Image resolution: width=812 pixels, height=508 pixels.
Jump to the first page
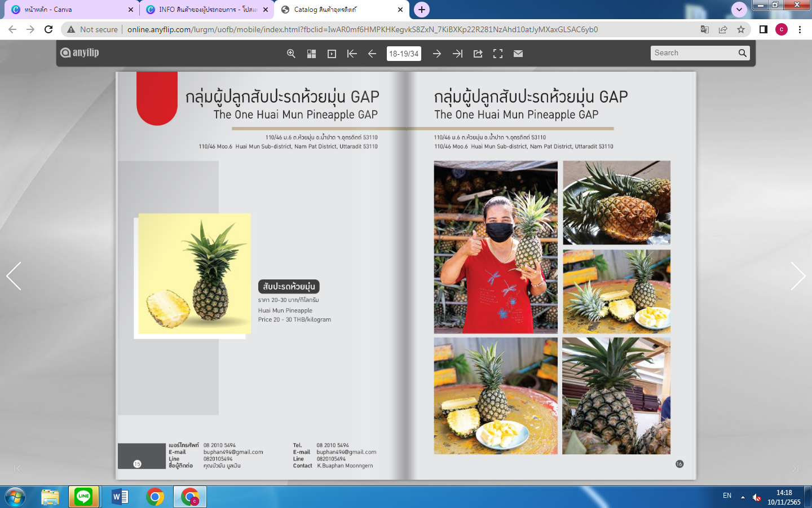click(352, 54)
